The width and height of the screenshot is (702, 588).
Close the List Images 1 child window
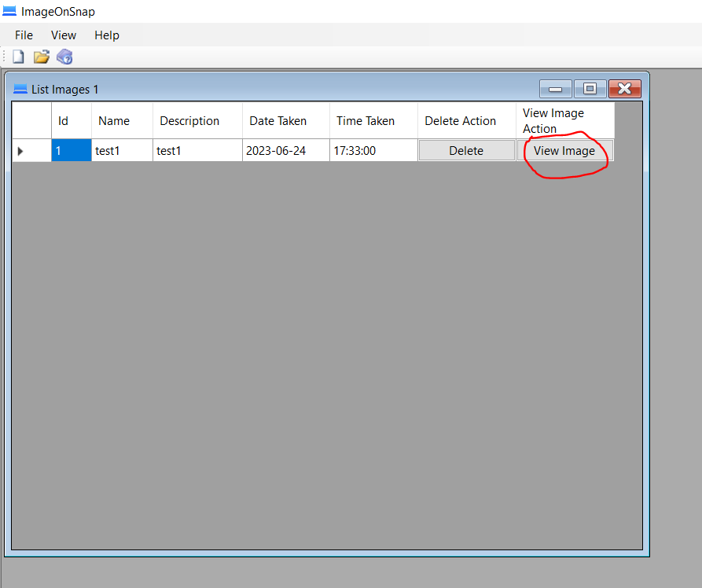tap(624, 89)
